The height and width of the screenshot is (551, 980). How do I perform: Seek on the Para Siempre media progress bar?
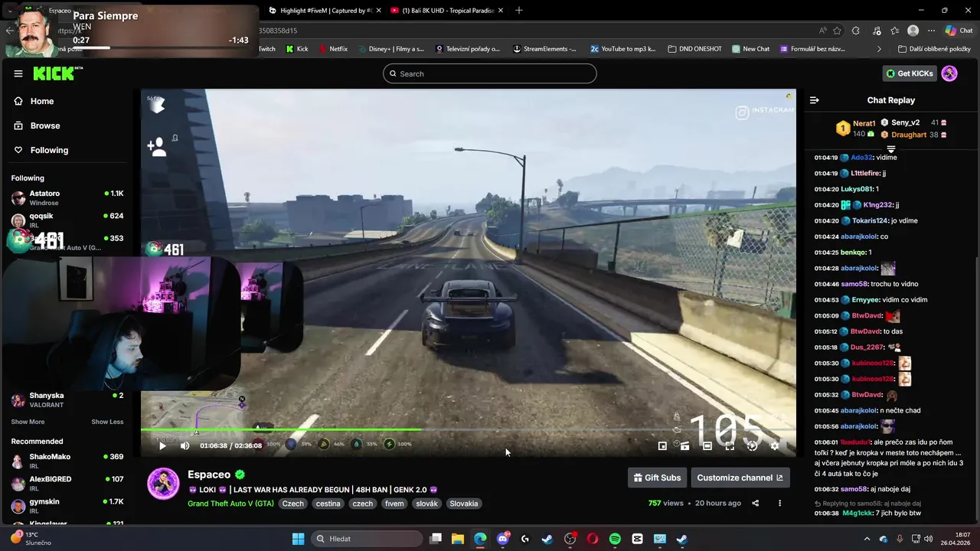click(161, 48)
